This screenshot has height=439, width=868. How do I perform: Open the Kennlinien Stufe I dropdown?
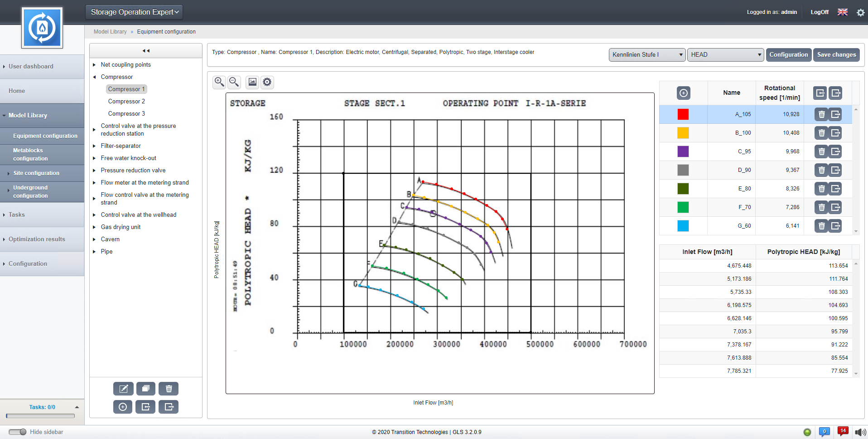click(x=647, y=55)
